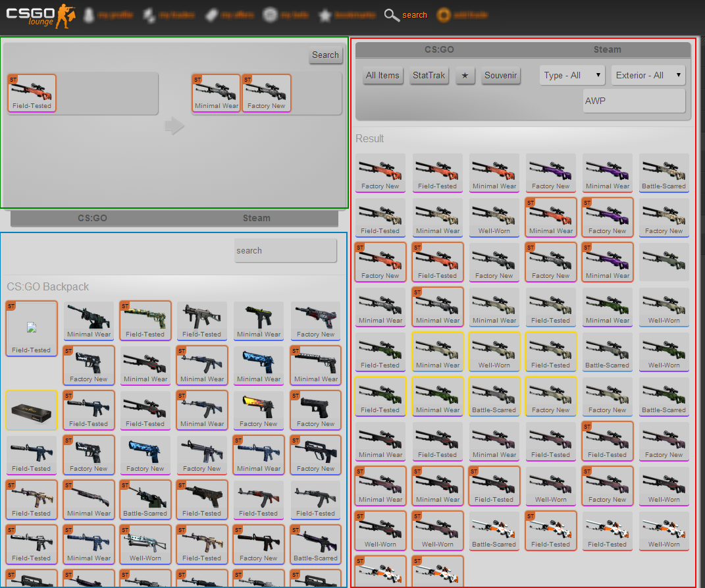Select the CS:GO tab above the backpack
Viewport: 705px width, 588px height.
[92, 218]
